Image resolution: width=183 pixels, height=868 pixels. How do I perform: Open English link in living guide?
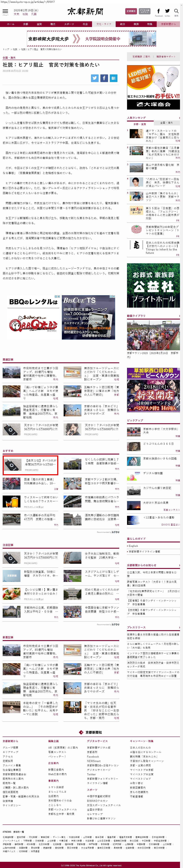[133, 546]
